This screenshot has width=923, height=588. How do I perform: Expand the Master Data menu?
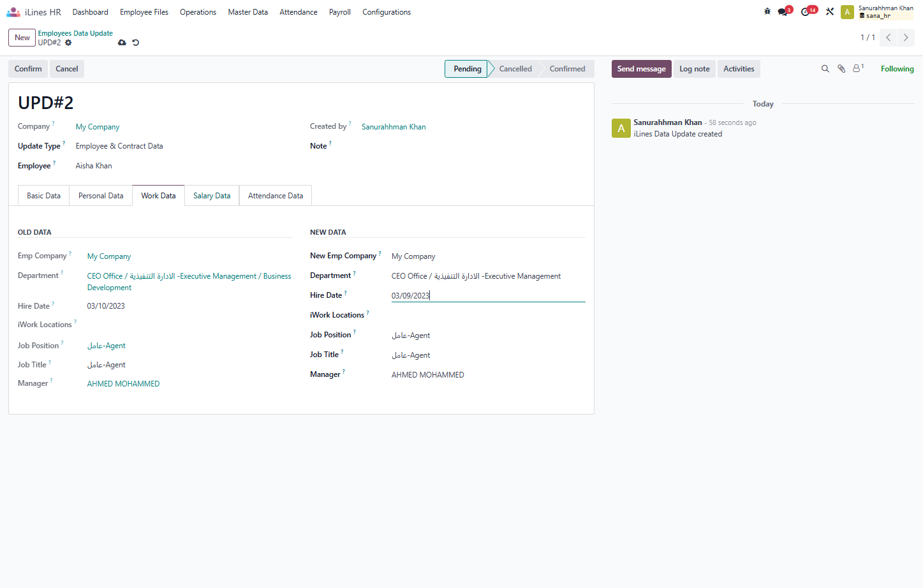click(248, 12)
